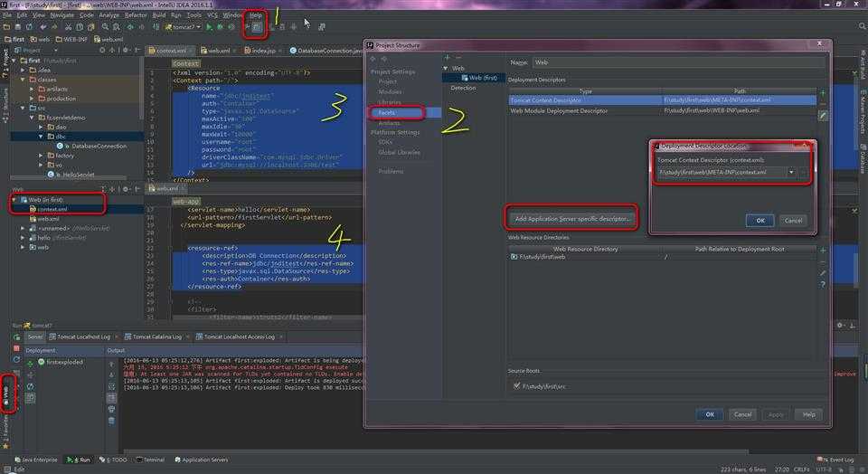Collapse the classes folder node
868x474 pixels.
pyautogui.click(x=23, y=80)
